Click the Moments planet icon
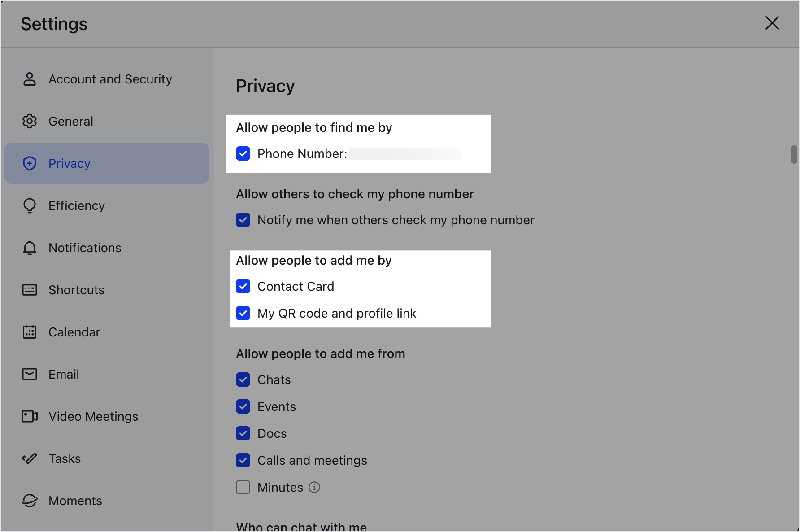This screenshot has width=800, height=532. point(29,501)
